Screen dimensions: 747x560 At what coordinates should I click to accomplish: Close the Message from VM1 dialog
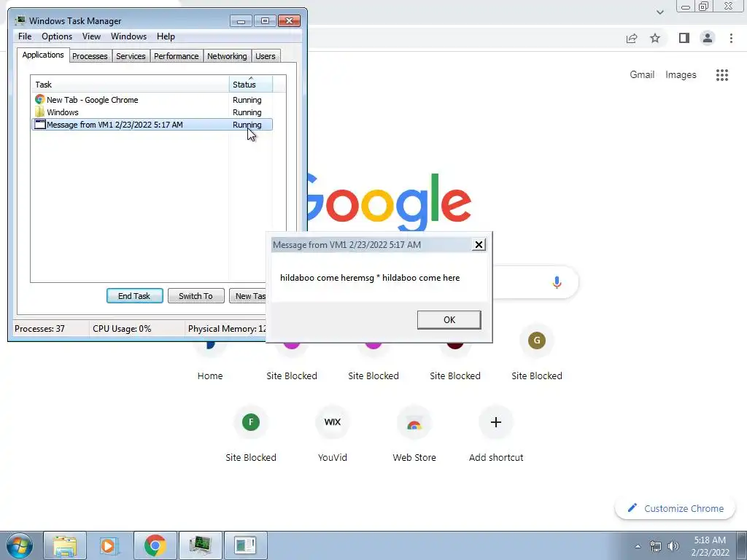(x=479, y=245)
